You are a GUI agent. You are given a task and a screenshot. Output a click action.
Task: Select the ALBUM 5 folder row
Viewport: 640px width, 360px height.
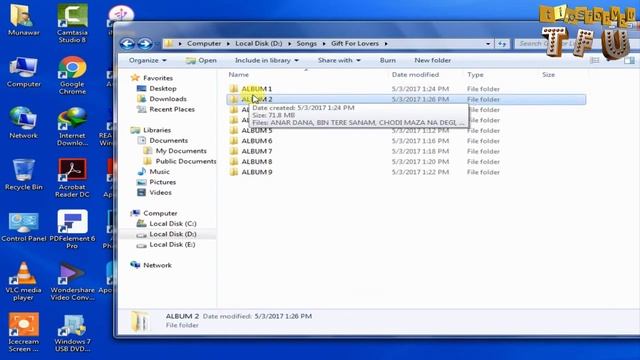(x=406, y=131)
